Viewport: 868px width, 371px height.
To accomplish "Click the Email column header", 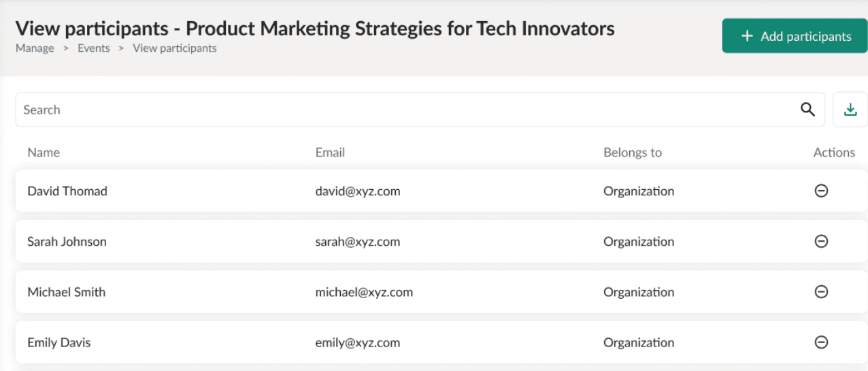I will 330,152.
